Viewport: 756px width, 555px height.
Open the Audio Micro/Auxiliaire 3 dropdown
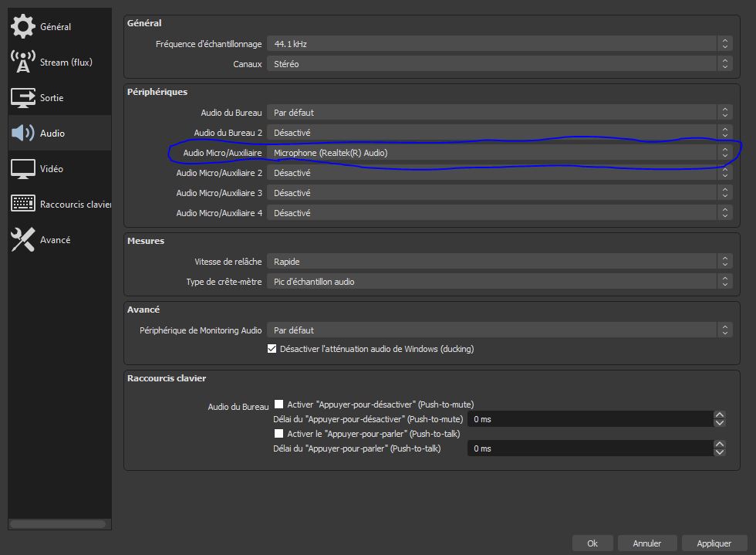pos(500,192)
